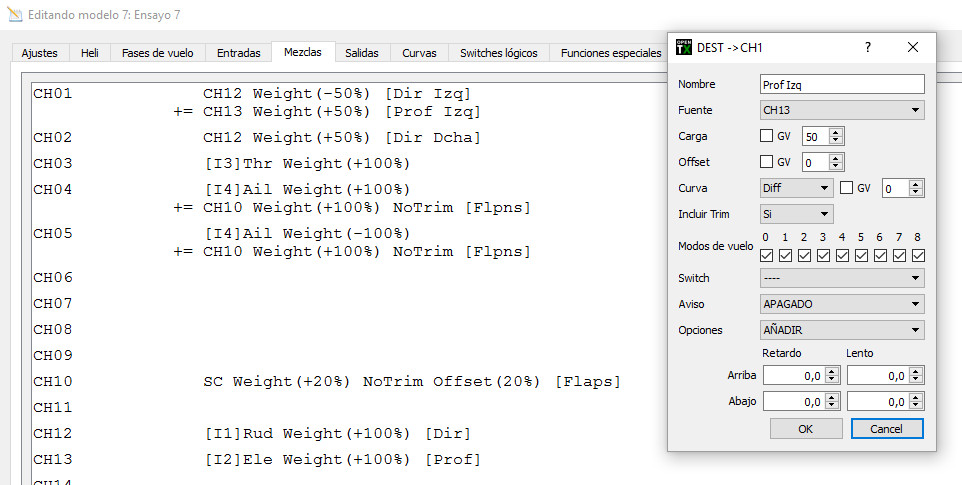Select the CH10 Flaps mix line
The height and width of the screenshot is (485, 962).
click(x=411, y=382)
